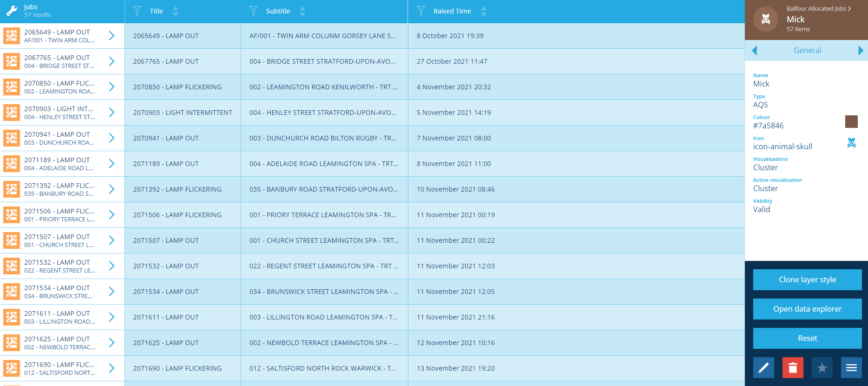Expand job 2065649 with chevron arrow

(x=112, y=36)
